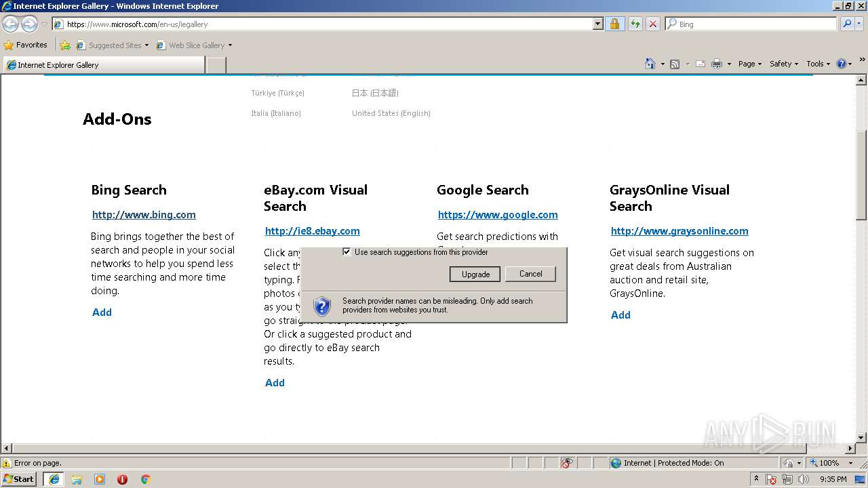Open the http://ie8.ebay.com link
This screenshot has height=488, width=868.
pos(313,231)
